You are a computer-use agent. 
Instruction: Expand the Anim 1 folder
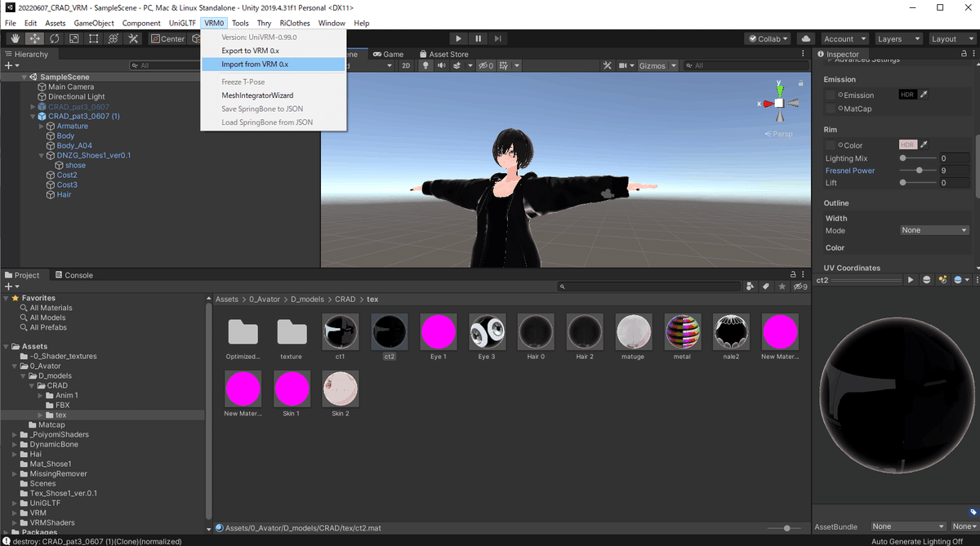coord(42,396)
